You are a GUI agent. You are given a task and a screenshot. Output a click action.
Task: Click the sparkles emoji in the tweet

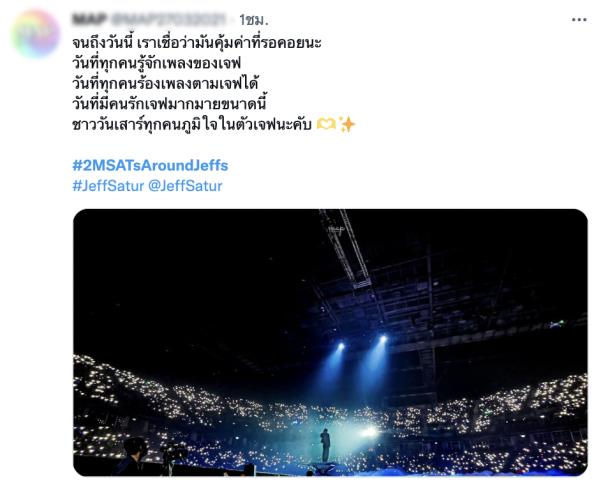point(347,124)
